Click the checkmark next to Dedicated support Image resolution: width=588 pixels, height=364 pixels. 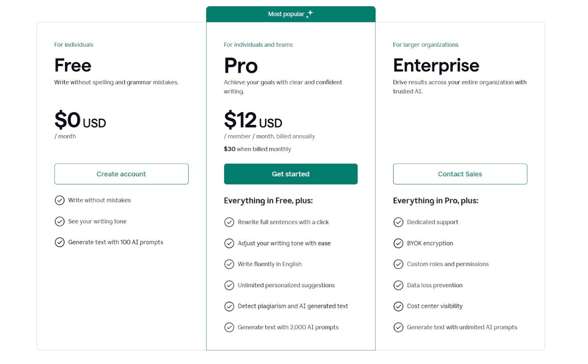click(x=399, y=222)
